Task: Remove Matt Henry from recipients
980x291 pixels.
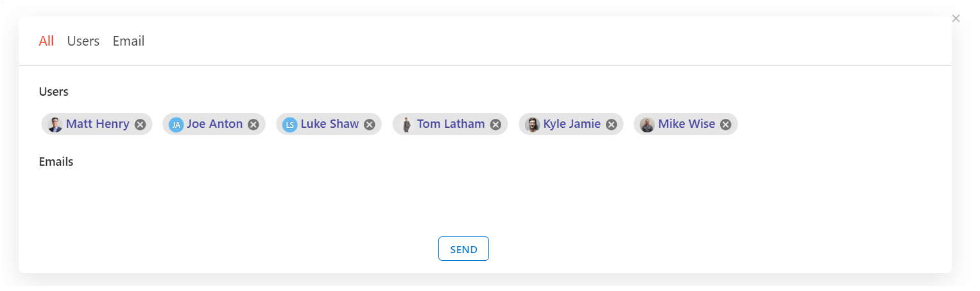Action: (x=140, y=125)
